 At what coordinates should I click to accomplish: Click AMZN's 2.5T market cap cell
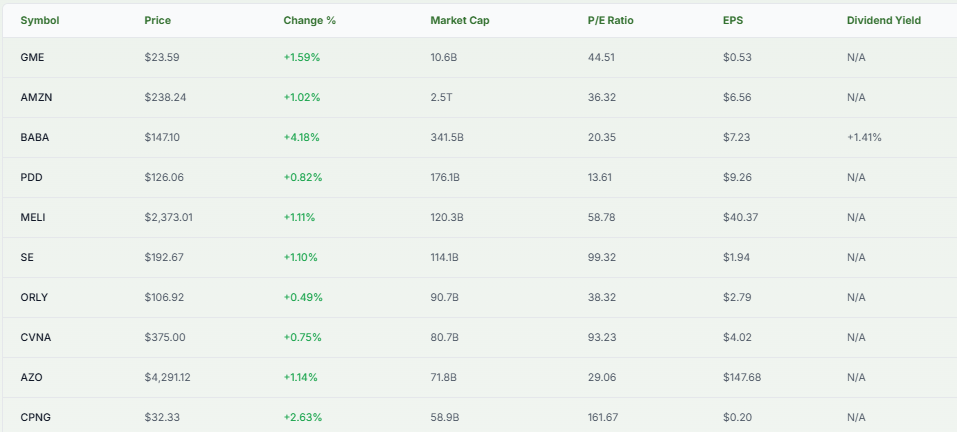click(441, 97)
